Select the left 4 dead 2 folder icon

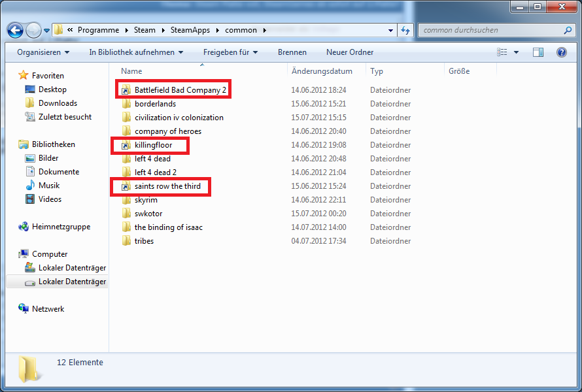pyautogui.click(x=126, y=172)
